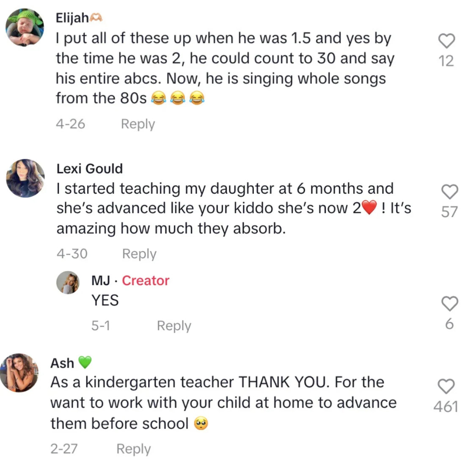Open the Lexi Gould username link
Viewport: 476px width, 464px height.
90,168
